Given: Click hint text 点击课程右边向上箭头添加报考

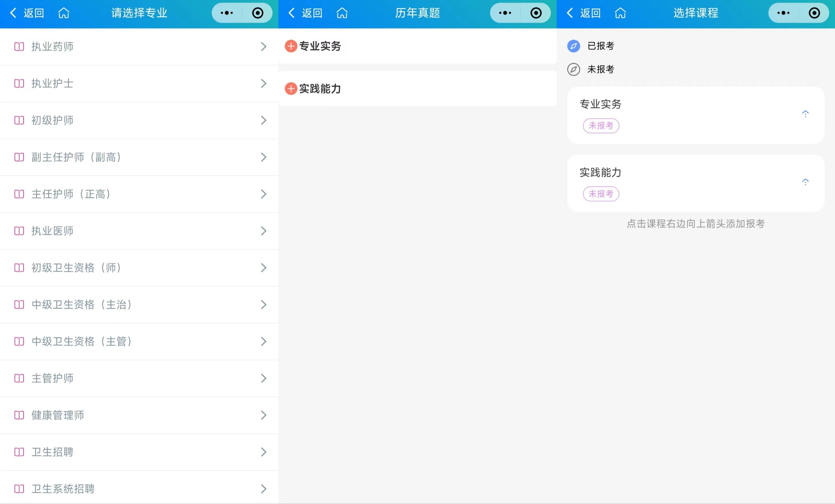Looking at the screenshot, I should pyautogui.click(x=696, y=224).
